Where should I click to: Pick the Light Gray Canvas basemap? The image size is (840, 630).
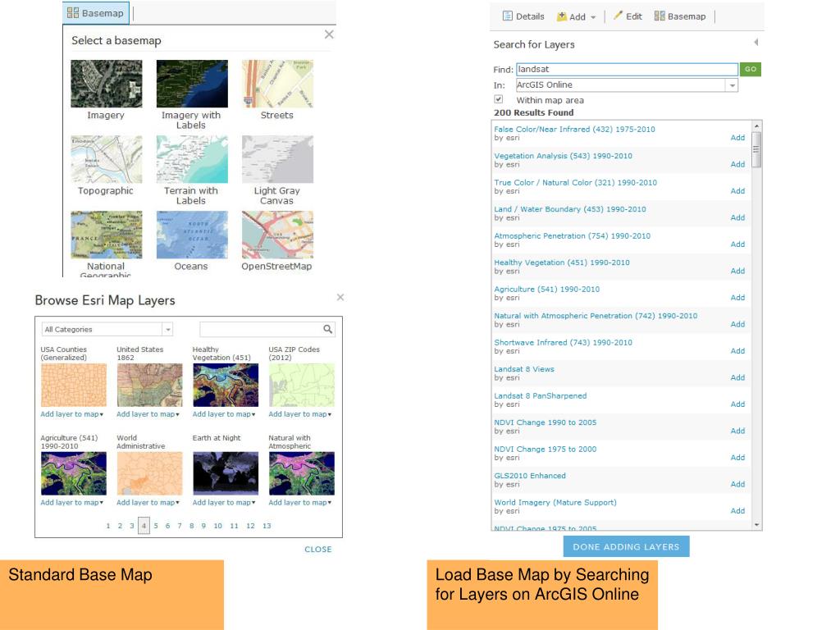pyautogui.click(x=277, y=159)
